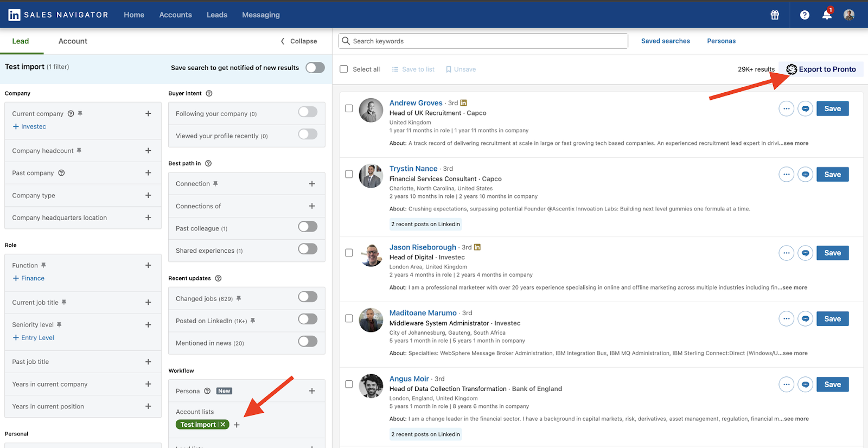Viewport: 868px width, 448px height.
Task: Add another account list with plus icon
Action: coord(237,425)
